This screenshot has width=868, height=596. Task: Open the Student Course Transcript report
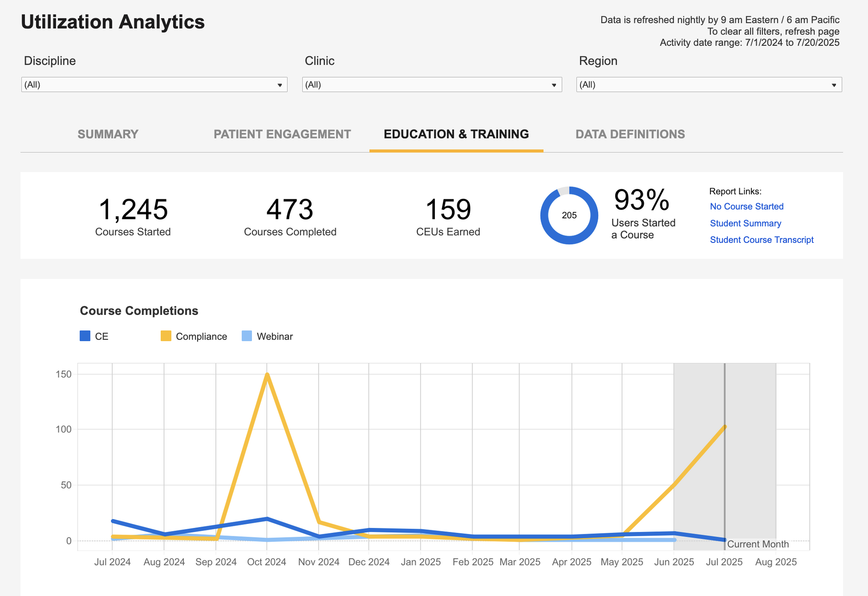pyautogui.click(x=762, y=240)
